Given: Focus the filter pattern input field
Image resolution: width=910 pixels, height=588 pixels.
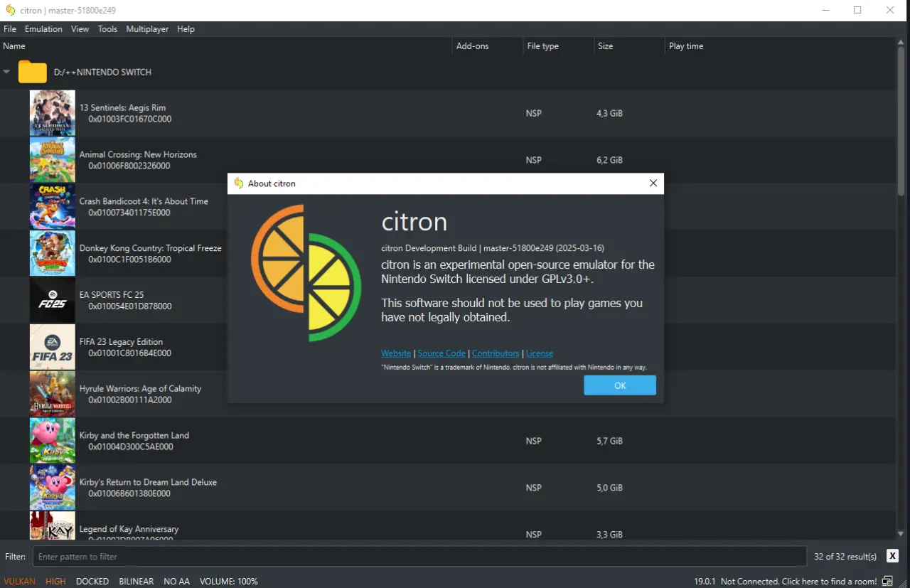Looking at the screenshot, I should click(419, 557).
